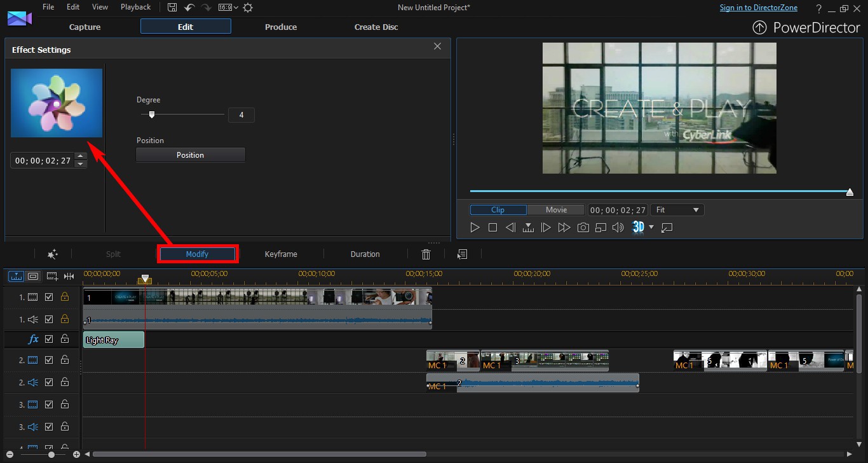This screenshot has height=463, width=868.
Task: Redo the last undone action
Action: pyautogui.click(x=206, y=8)
